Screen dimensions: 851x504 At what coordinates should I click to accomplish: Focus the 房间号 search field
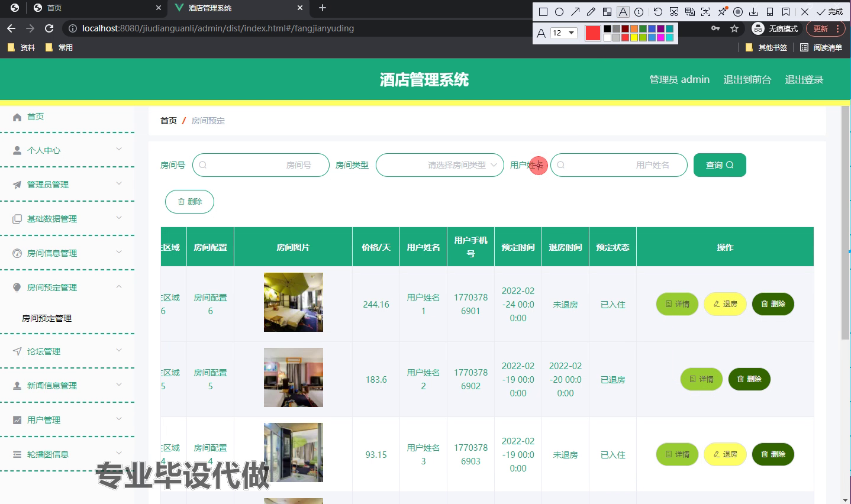(261, 165)
